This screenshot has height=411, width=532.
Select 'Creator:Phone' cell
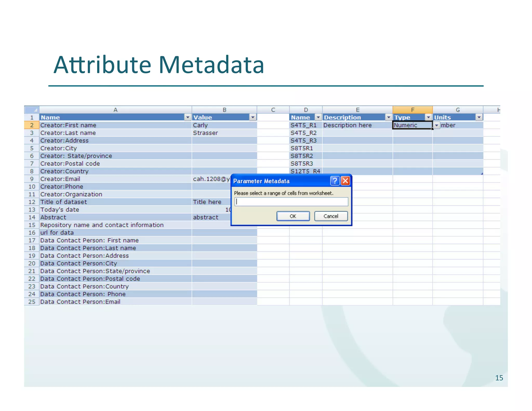pos(116,187)
